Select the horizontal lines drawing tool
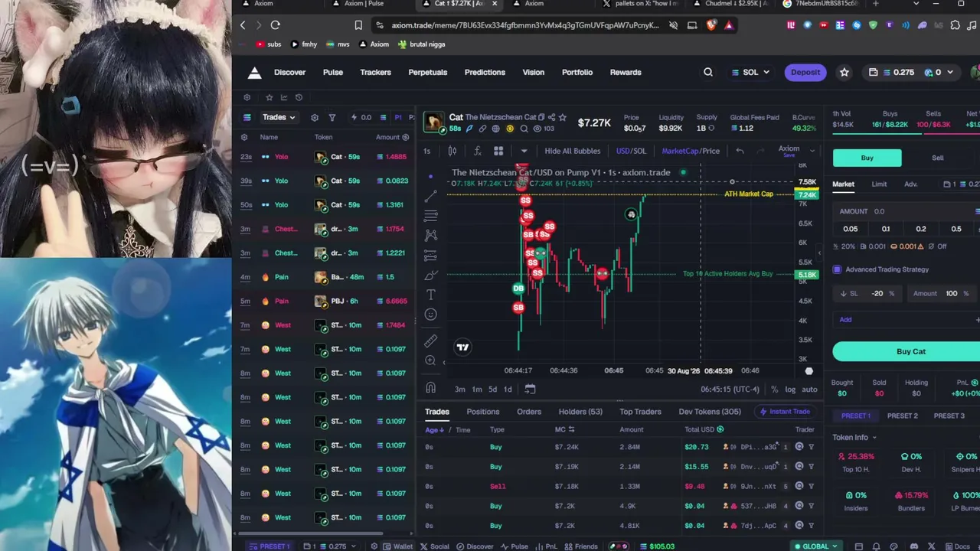This screenshot has height=551, width=980. (431, 216)
